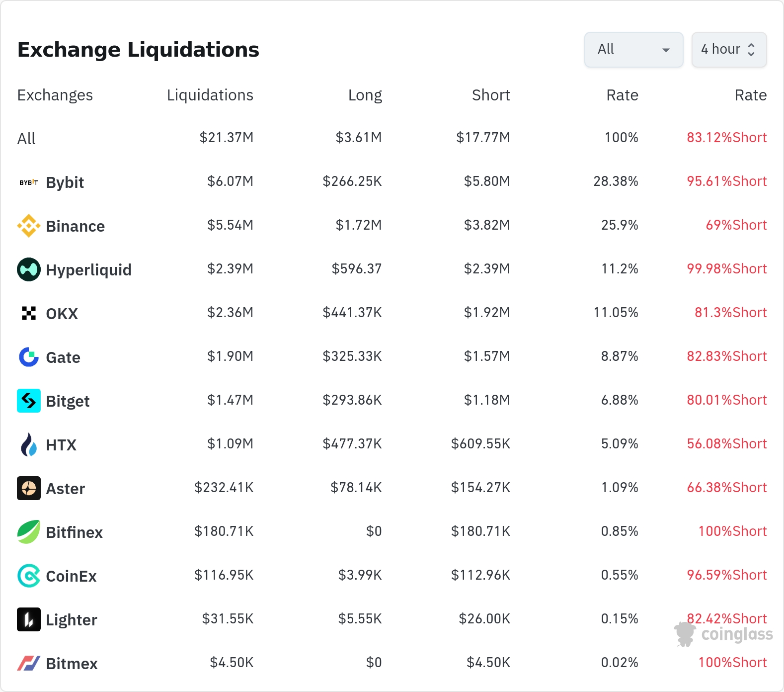Click the Bitfinex leaf logo icon

[29, 532]
